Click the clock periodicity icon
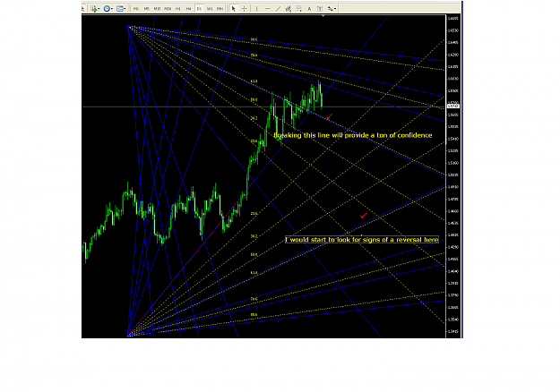The width and height of the screenshot is (560, 392). tap(107, 9)
